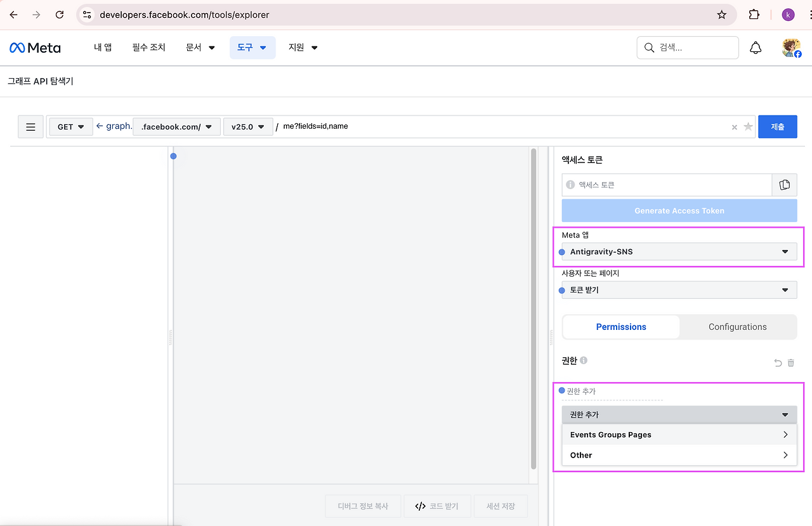Open site information icon in address bar

coord(88,15)
